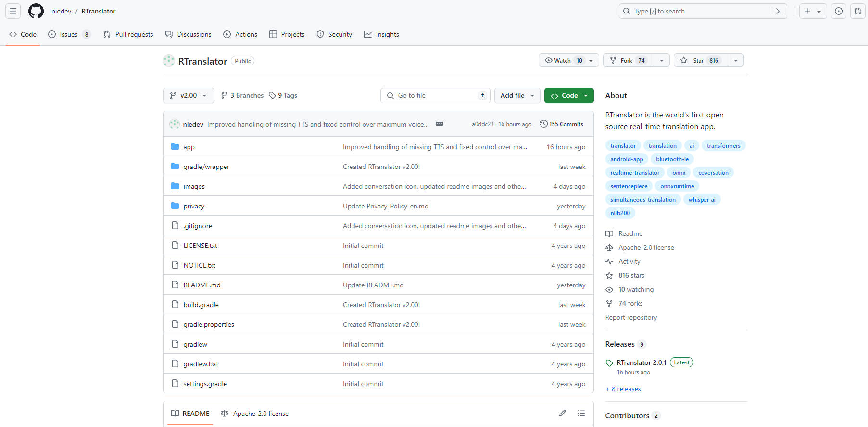The height and width of the screenshot is (427, 868).
Task: Expand the commit message ellipsis button
Action: click(x=440, y=124)
